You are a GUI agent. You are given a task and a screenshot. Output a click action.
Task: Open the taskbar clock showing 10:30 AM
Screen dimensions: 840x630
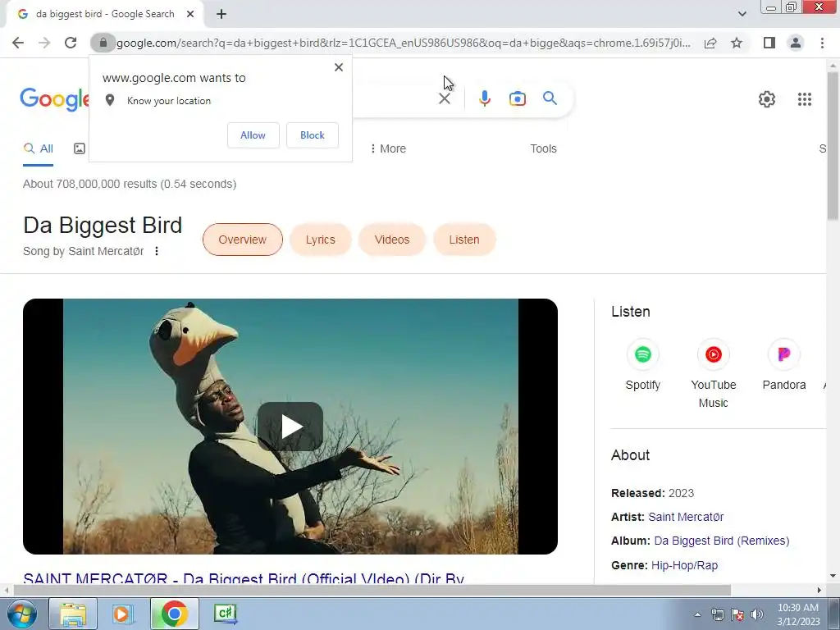pyautogui.click(x=798, y=614)
